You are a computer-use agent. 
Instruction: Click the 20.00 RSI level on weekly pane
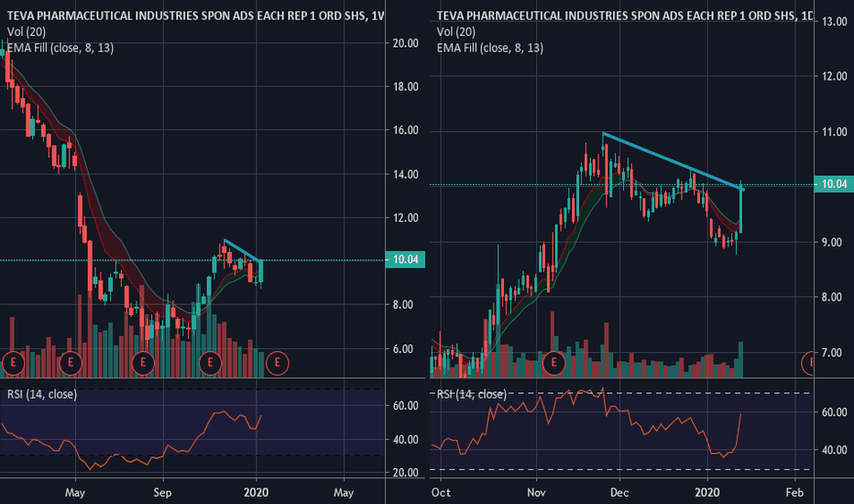405,473
